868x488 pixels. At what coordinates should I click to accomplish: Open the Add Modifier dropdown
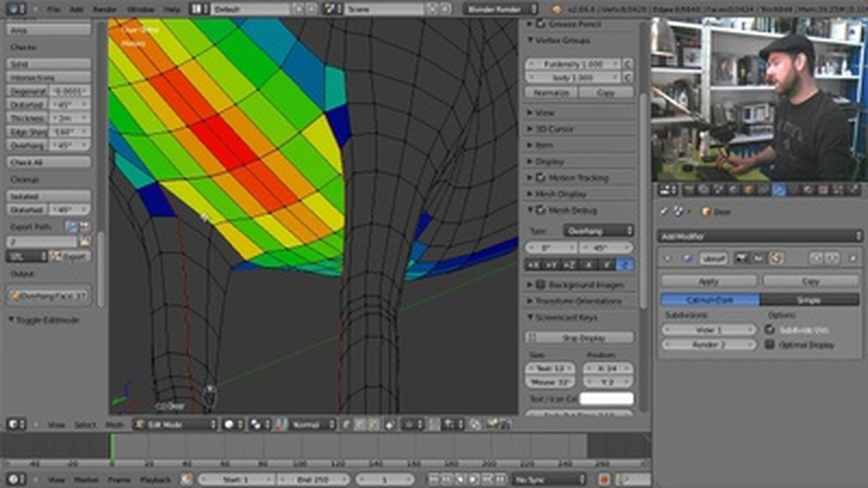[759, 236]
